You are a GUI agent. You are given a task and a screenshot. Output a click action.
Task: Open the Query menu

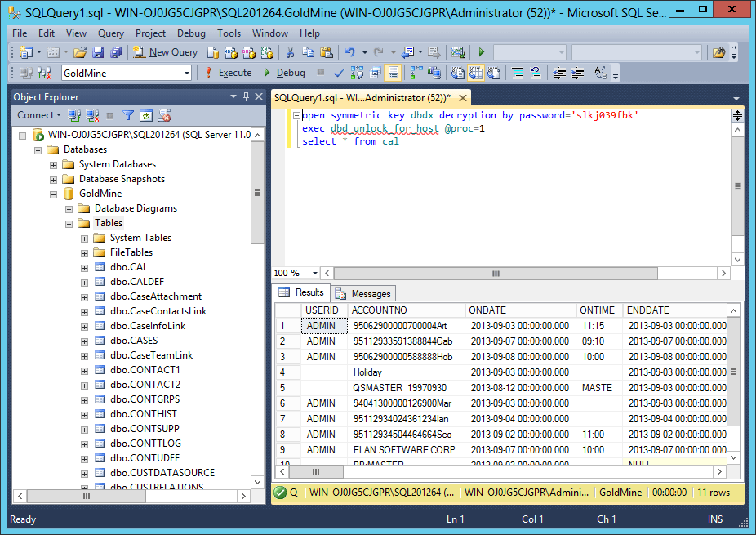point(111,33)
